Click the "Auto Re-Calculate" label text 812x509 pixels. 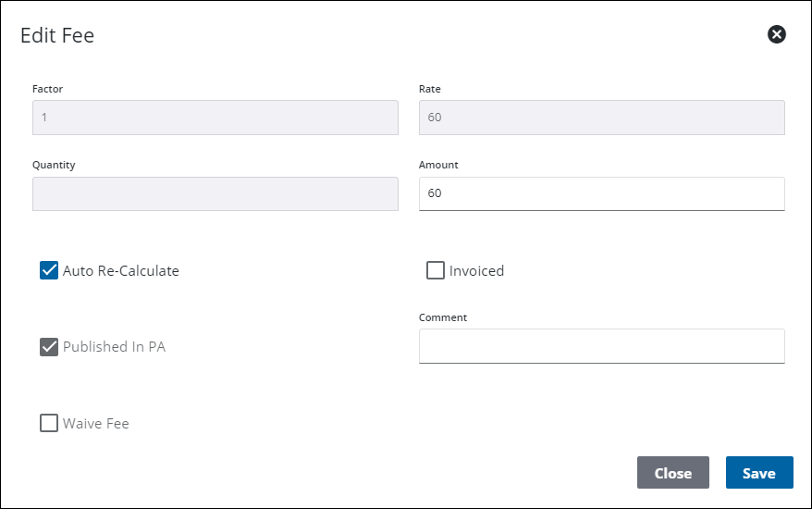click(x=120, y=271)
